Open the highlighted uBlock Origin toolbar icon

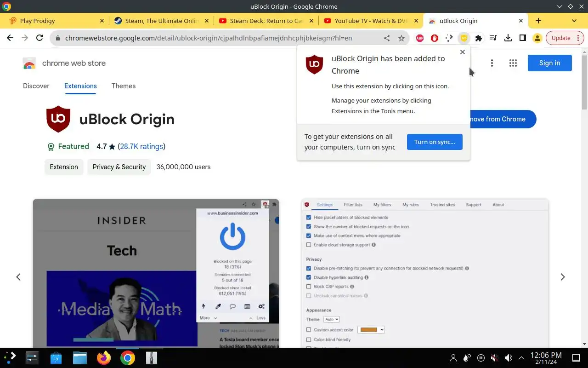464,38
